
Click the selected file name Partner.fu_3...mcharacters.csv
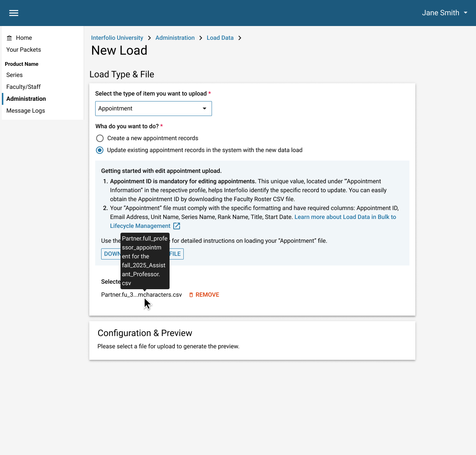[x=141, y=295]
